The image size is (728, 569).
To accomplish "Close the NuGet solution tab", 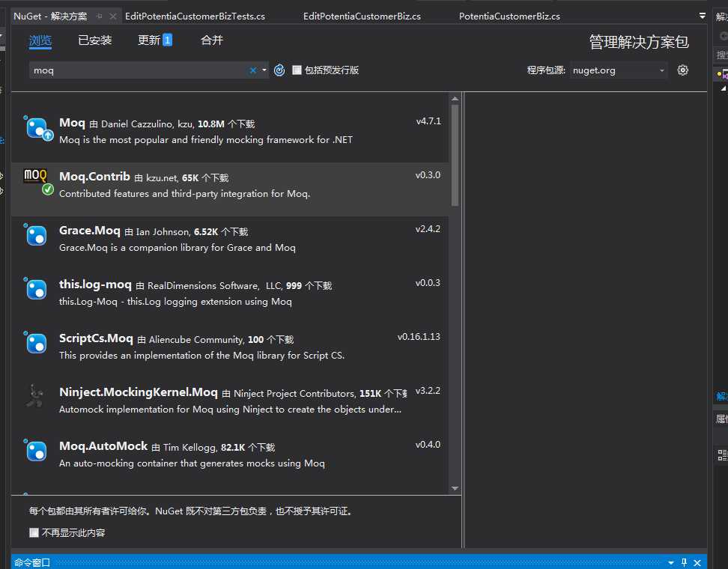I will (x=113, y=16).
